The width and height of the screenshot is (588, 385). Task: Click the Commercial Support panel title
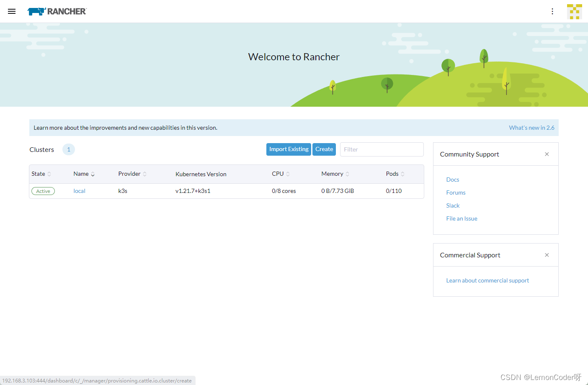470,255
